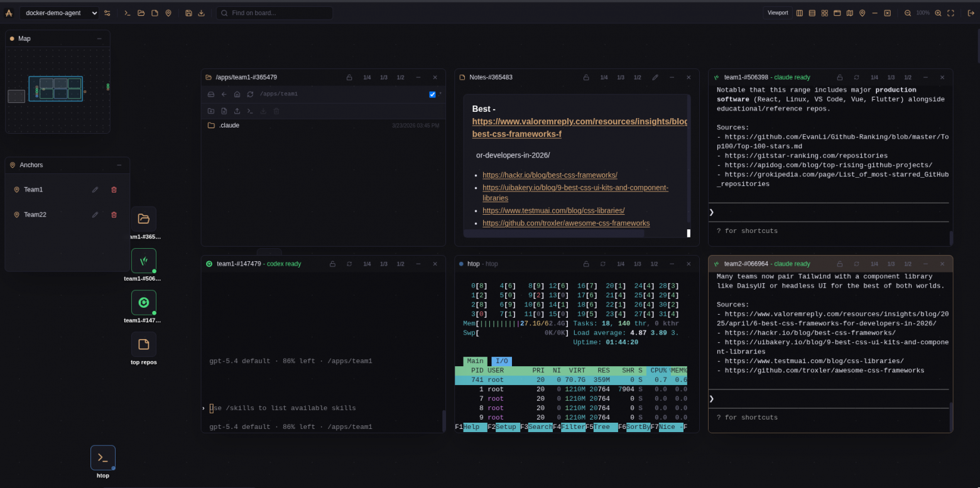
Task: Open a new terminal from top toolbar
Action: pyautogui.click(x=128, y=13)
